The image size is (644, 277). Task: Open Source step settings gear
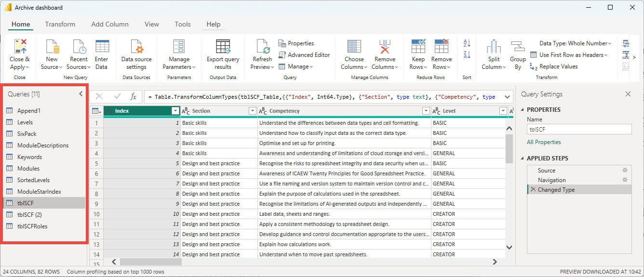[625, 170]
